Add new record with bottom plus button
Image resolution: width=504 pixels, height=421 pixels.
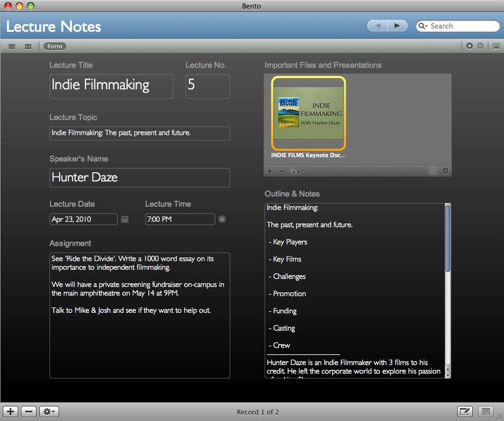(x=12, y=412)
